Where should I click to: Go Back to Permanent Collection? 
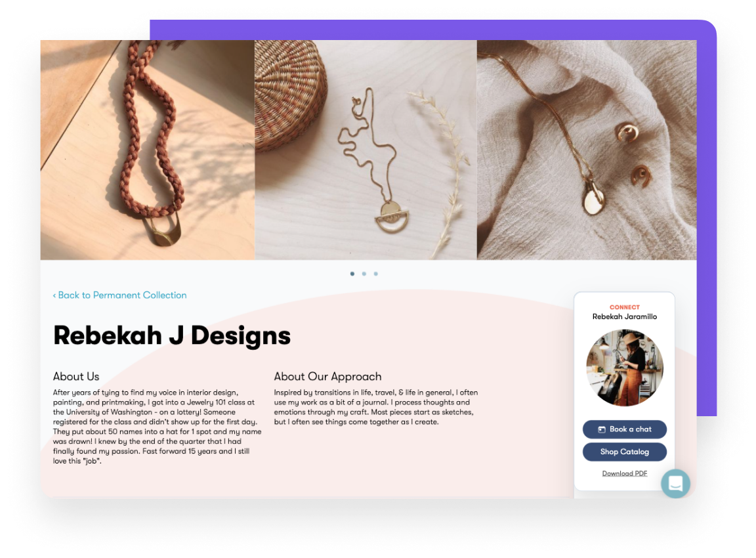(119, 295)
